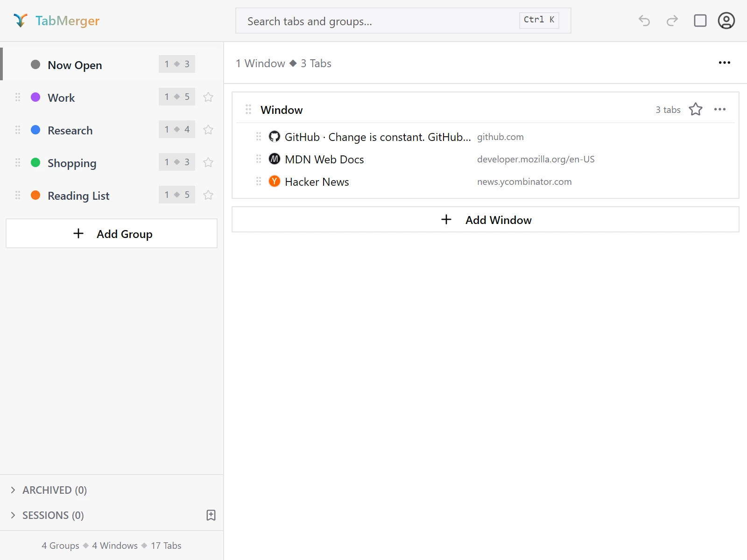Viewport: 747px width, 560px height.
Task: Click the TabMerger logo icon
Action: [21, 21]
